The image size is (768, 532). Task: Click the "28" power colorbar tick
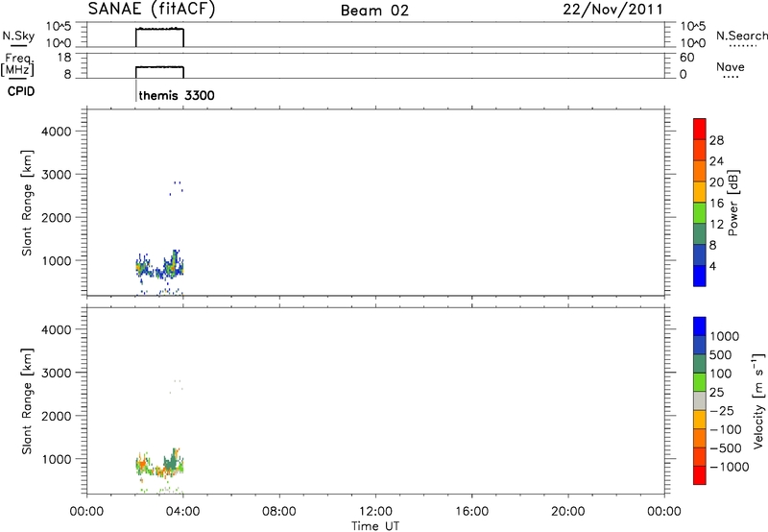tap(716, 140)
